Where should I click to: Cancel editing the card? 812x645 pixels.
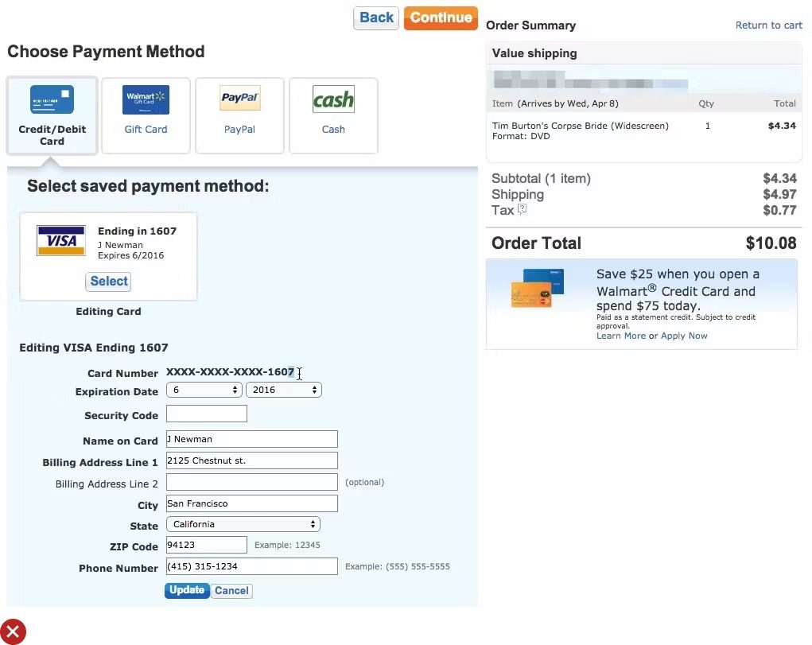click(x=231, y=591)
